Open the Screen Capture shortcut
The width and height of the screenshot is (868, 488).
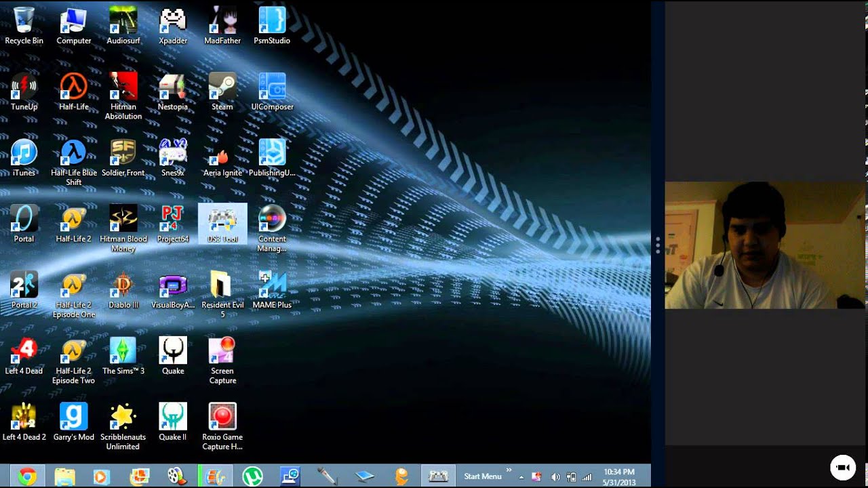pyautogui.click(x=222, y=361)
